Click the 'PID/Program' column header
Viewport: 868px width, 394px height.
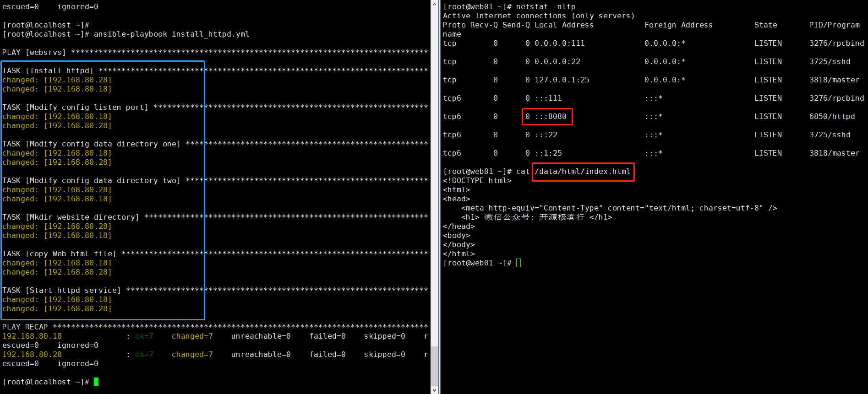tap(835, 25)
